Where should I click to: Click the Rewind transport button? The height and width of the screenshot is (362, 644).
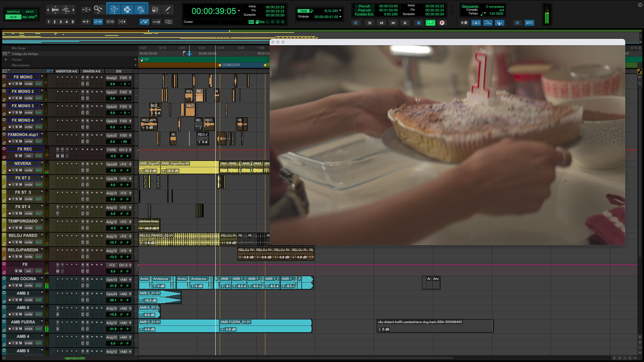coord(381,23)
